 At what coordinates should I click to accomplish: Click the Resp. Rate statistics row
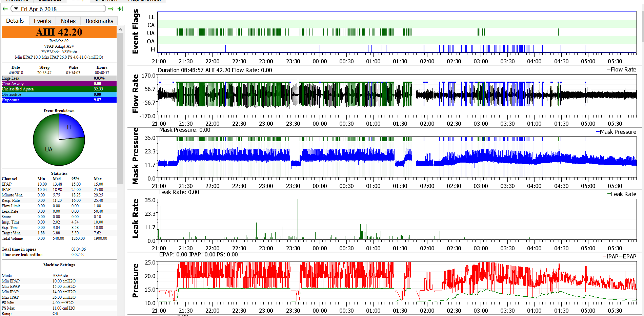[59, 201]
